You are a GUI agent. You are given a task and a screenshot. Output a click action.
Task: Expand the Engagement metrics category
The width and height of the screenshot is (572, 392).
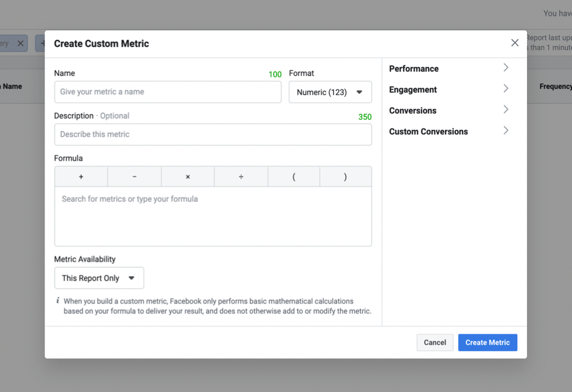[449, 89]
